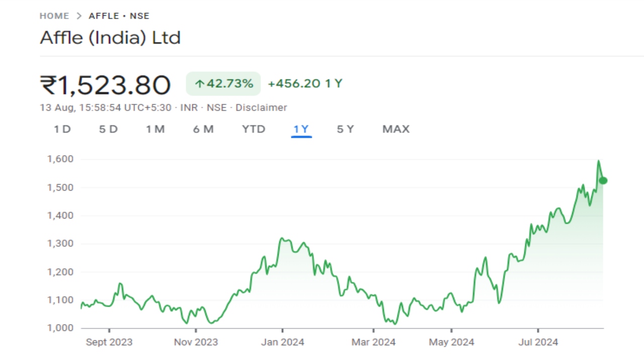Select the 5 D time range tab
The height and width of the screenshot is (362, 644).
tap(108, 129)
